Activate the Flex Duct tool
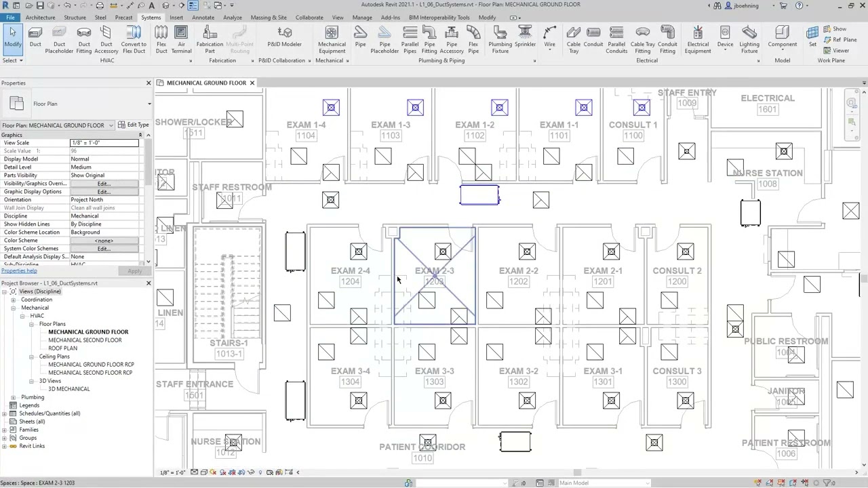Screen dimensions: 868x488 [x=161, y=39]
